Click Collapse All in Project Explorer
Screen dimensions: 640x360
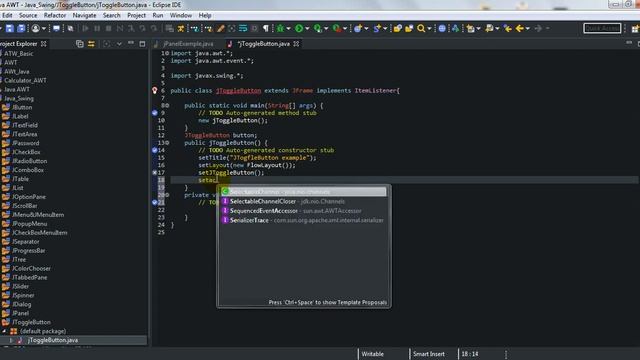pos(80,44)
